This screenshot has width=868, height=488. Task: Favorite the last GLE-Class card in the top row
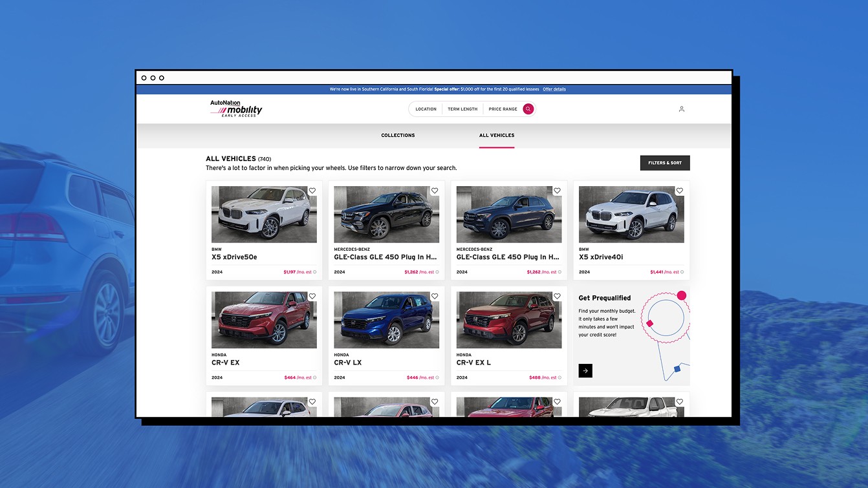[x=557, y=191]
